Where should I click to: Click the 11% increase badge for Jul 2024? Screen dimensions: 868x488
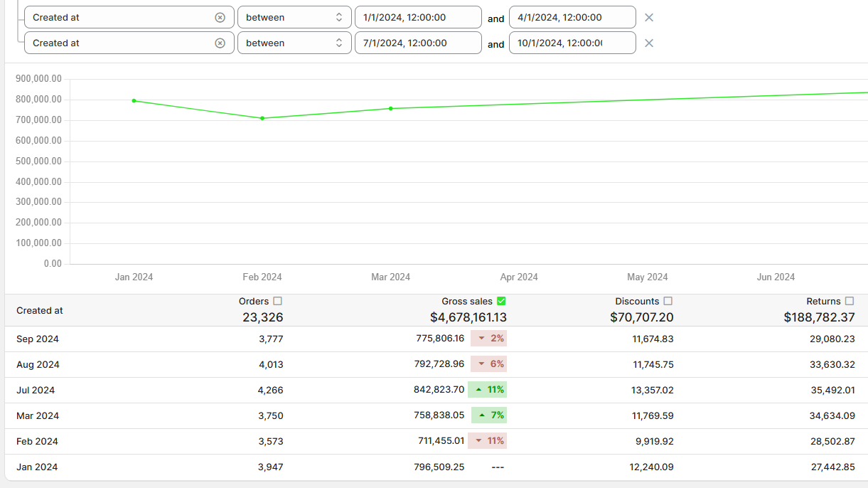[x=488, y=390]
